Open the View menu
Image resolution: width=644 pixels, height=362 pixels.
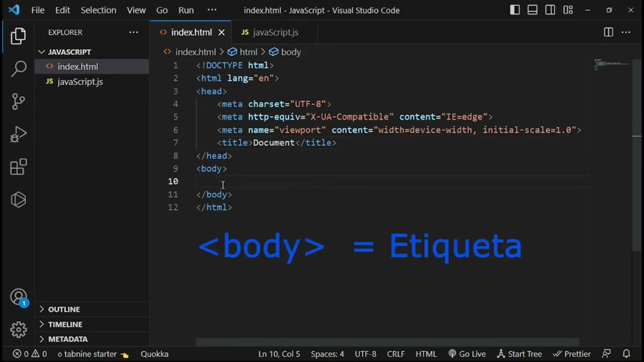136,10
